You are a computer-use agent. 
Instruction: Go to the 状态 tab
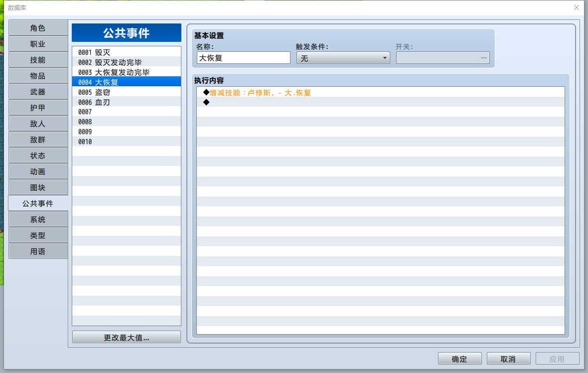(38, 156)
